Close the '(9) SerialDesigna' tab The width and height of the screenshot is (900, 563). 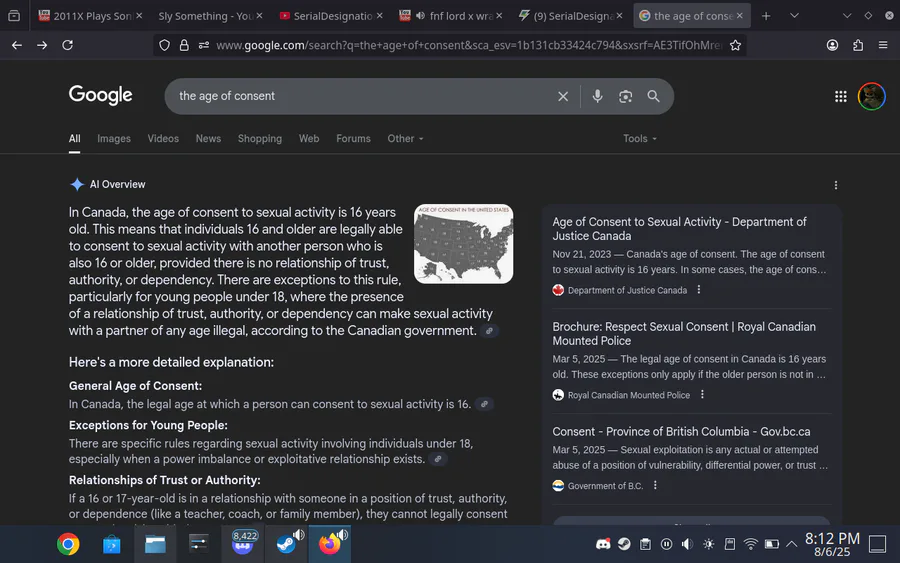tap(619, 16)
